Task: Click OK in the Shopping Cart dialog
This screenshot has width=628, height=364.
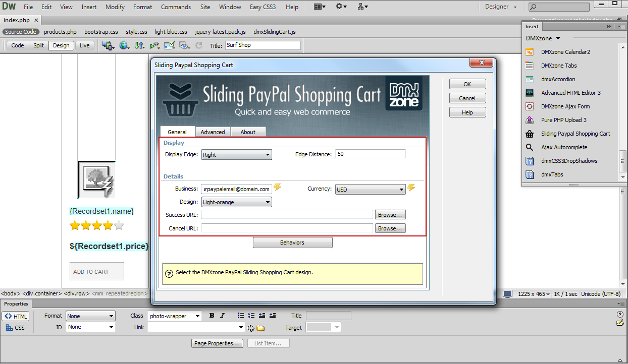Action: 467,84
